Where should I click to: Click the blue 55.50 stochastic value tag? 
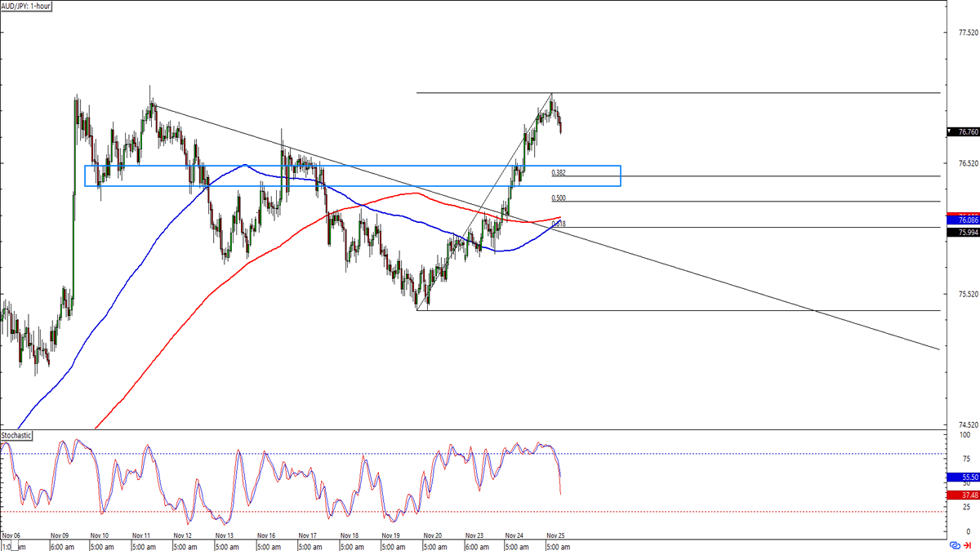(x=963, y=477)
